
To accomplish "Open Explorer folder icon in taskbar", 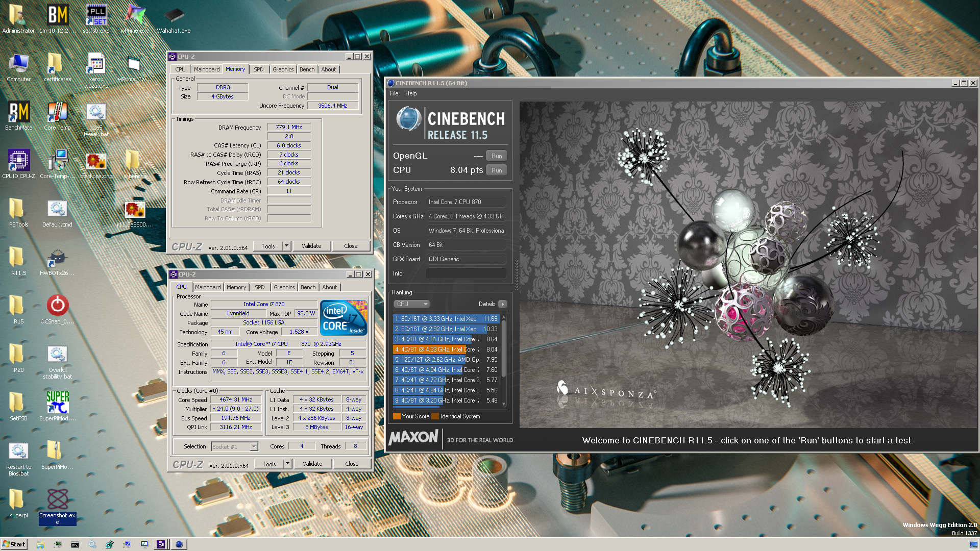I will point(40,544).
